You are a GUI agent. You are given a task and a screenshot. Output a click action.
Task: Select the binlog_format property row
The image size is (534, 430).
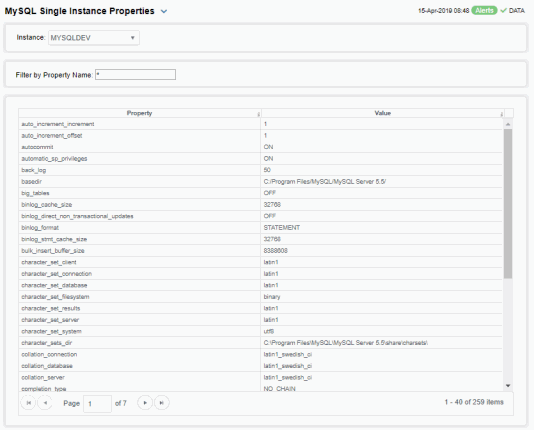click(261, 228)
